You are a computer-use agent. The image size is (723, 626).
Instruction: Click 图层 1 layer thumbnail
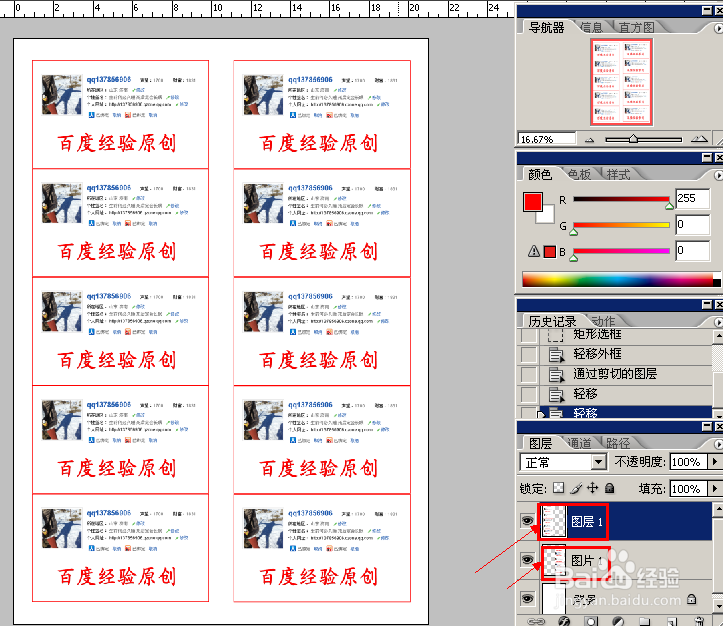click(x=553, y=521)
